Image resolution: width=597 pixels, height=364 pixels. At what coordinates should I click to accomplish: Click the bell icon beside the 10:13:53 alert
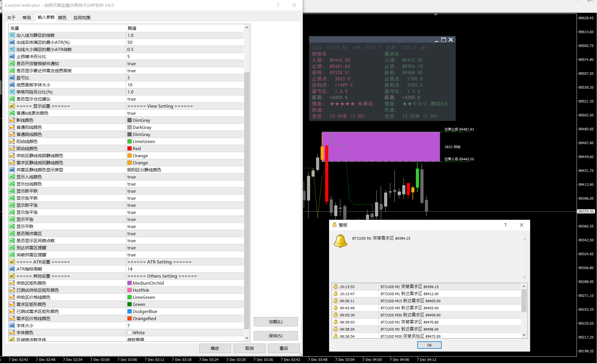point(336,287)
